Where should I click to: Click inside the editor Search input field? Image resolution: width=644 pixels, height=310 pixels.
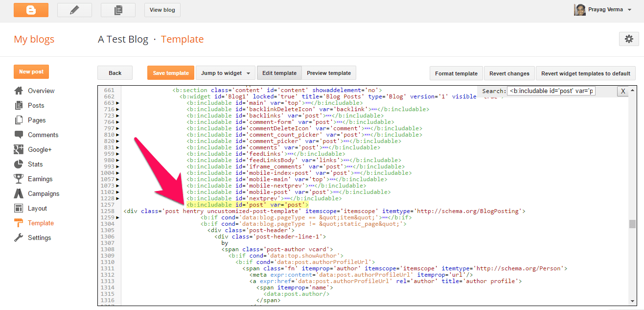click(x=551, y=91)
